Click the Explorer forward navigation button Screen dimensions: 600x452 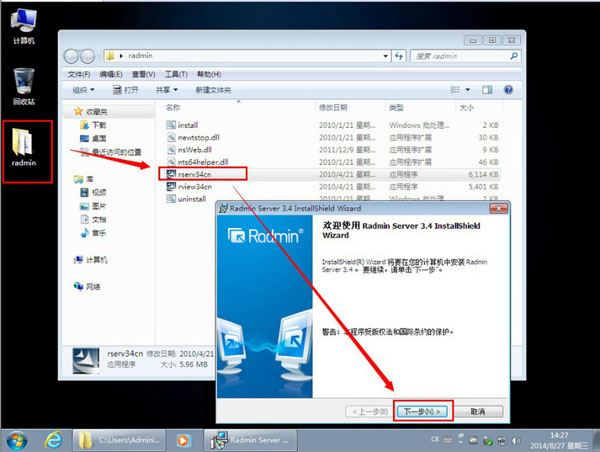88,56
